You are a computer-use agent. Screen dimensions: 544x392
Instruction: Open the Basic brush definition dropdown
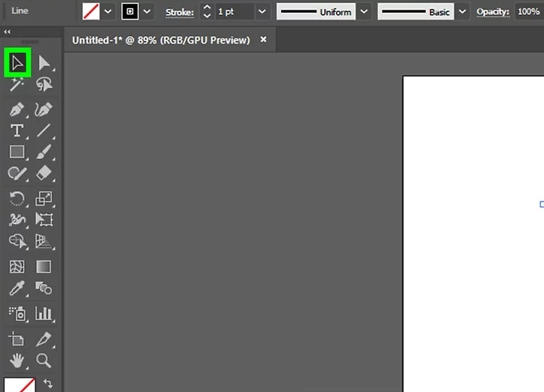point(462,11)
